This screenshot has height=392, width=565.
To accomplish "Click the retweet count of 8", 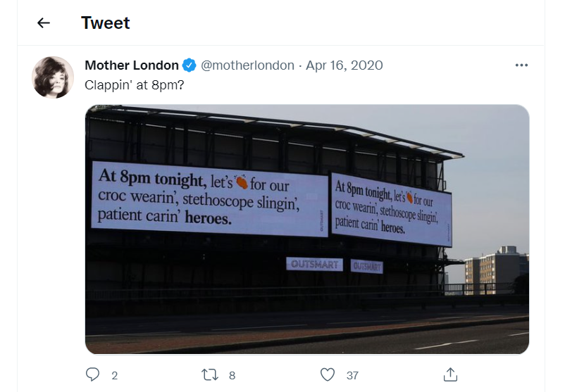I will pyautogui.click(x=232, y=375).
